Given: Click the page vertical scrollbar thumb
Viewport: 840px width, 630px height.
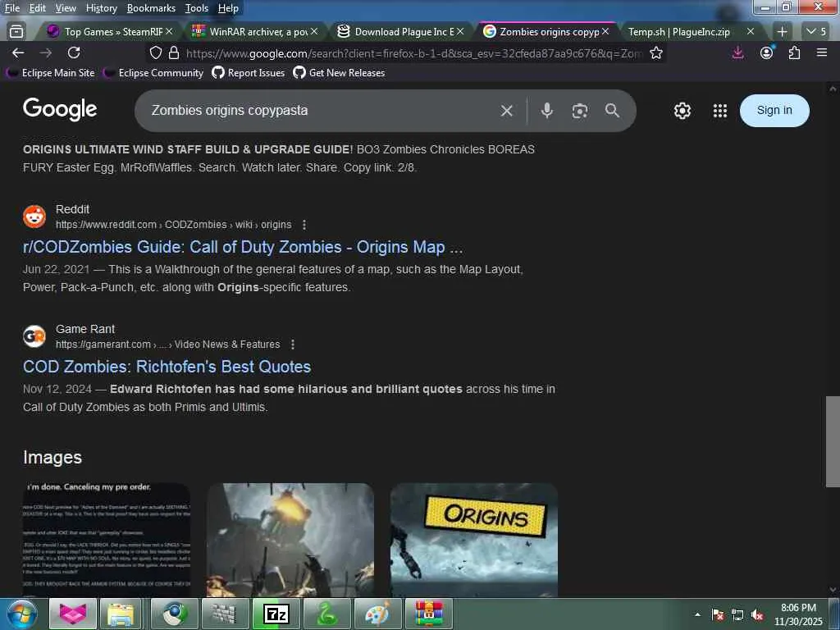Looking at the screenshot, I should click(832, 441).
